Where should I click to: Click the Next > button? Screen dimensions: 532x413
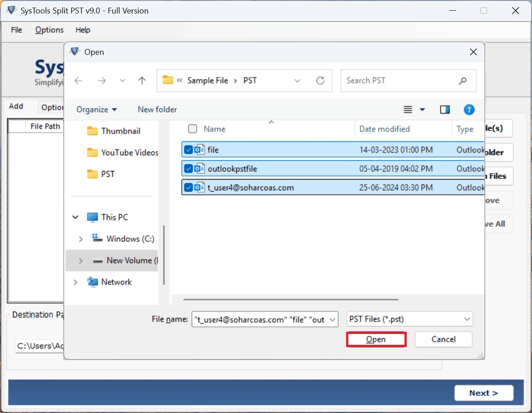(x=484, y=393)
